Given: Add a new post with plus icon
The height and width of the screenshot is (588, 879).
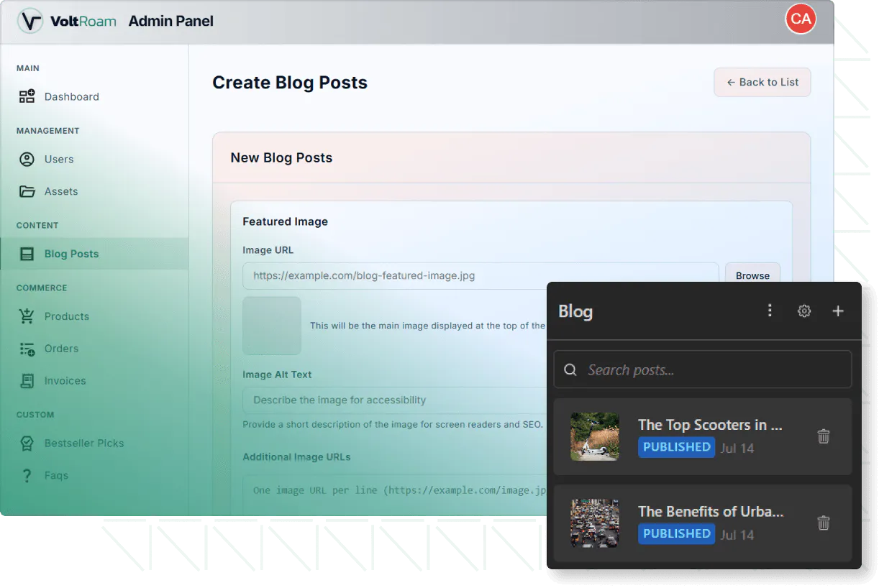Looking at the screenshot, I should (838, 311).
